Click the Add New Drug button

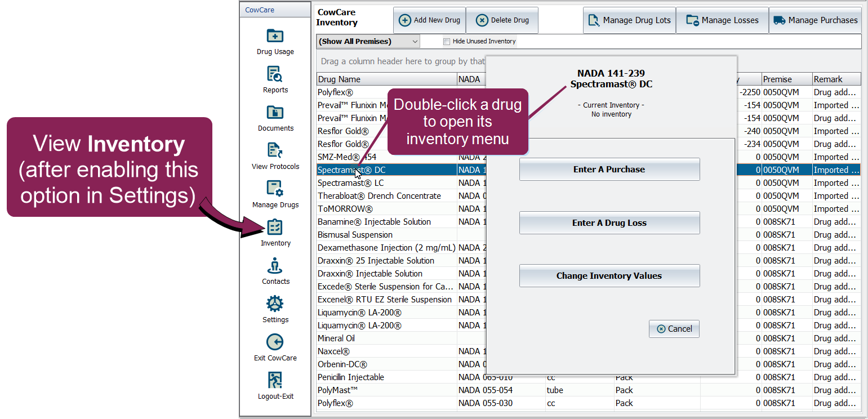(x=429, y=20)
